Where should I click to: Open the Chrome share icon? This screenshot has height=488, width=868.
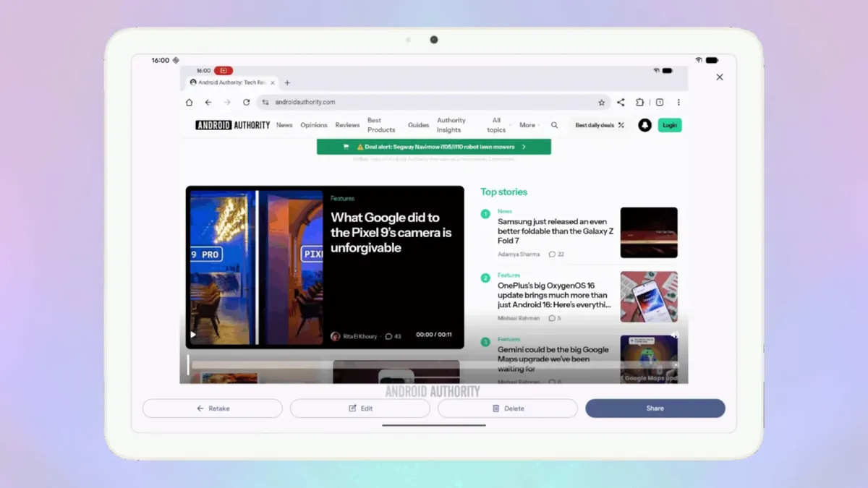[621, 103]
